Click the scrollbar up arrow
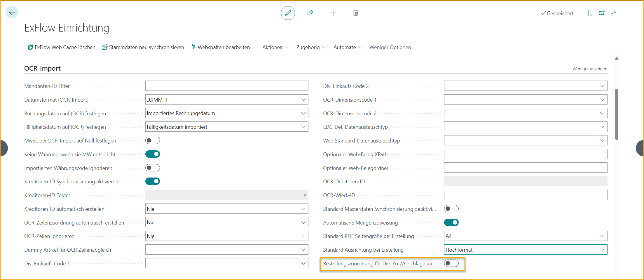644x280 pixels. pyautogui.click(x=617, y=59)
